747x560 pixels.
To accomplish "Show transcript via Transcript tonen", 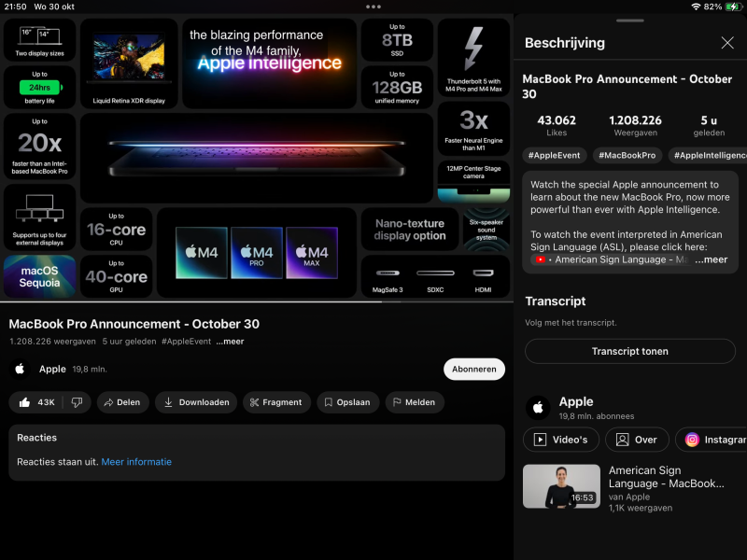I will (x=629, y=351).
